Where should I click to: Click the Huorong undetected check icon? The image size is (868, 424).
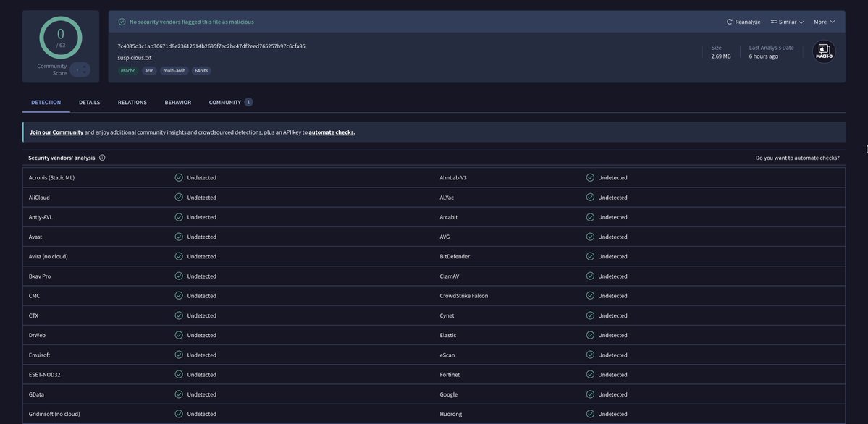click(590, 413)
